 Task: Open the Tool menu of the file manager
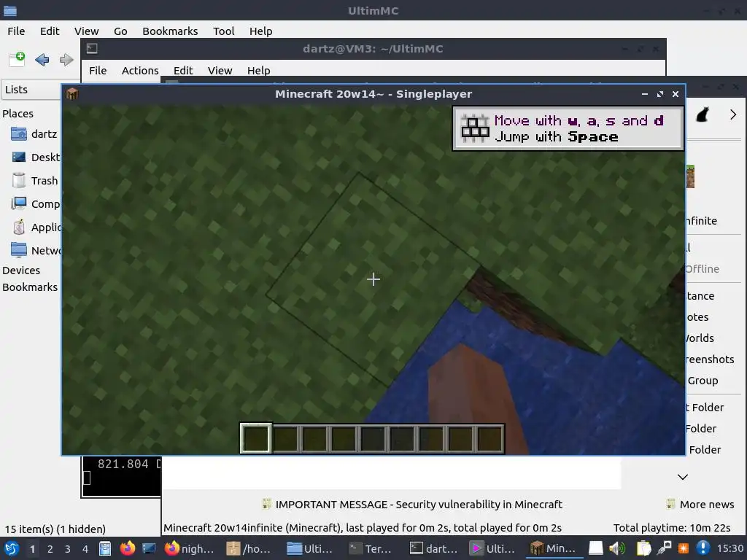coord(223,31)
